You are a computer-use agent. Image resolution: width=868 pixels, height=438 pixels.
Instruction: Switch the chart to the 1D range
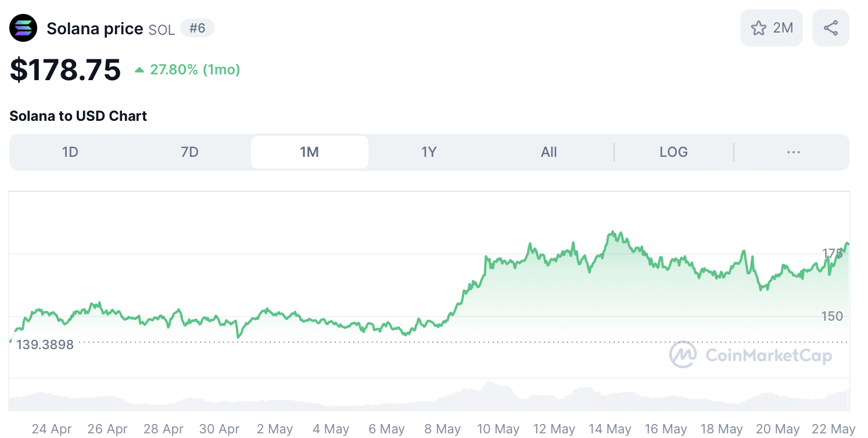pyautogui.click(x=70, y=152)
